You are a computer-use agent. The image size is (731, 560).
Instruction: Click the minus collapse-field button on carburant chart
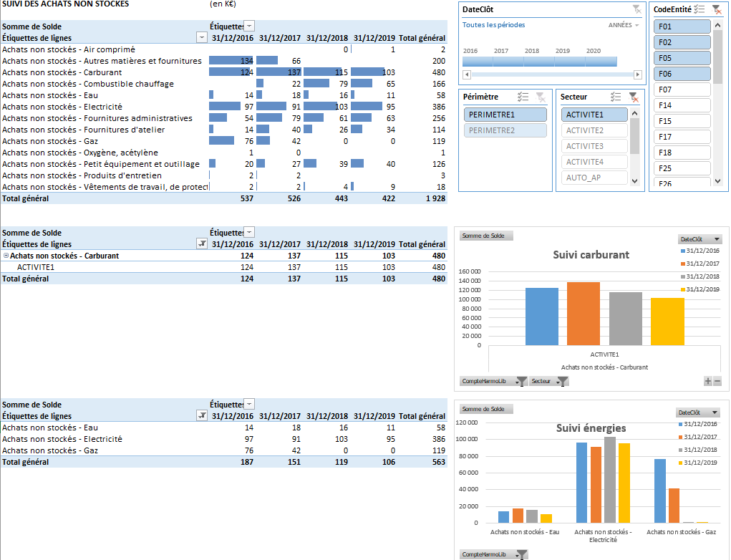pos(717,382)
